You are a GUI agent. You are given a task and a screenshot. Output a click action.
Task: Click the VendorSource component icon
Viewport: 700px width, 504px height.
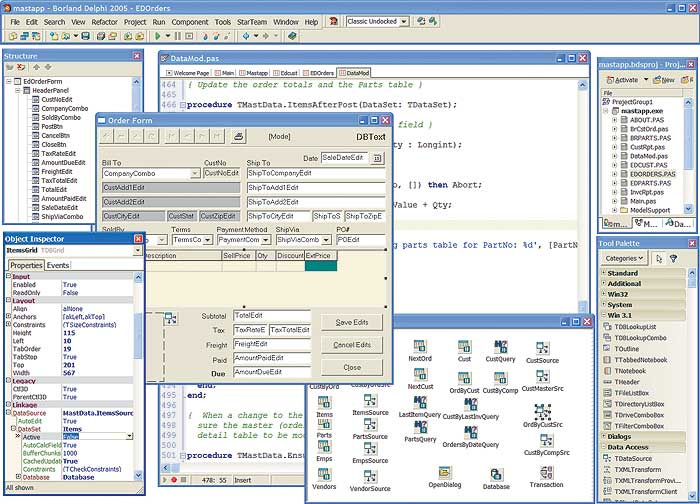pyautogui.click(x=370, y=476)
